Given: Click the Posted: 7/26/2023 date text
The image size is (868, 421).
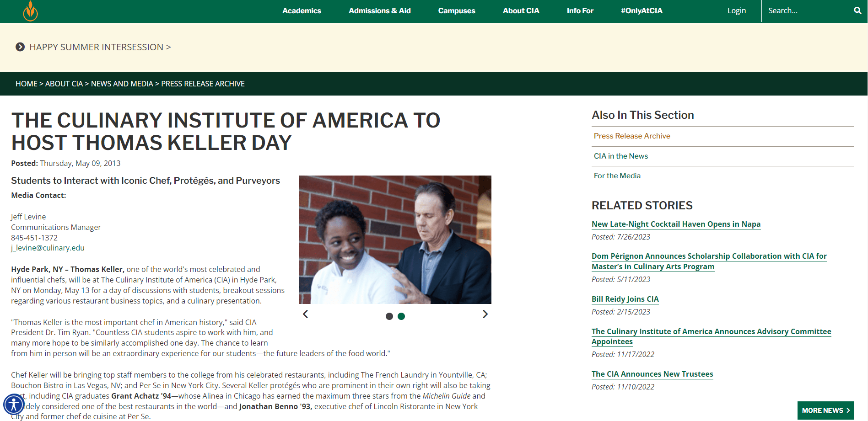Looking at the screenshot, I should click(620, 237).
